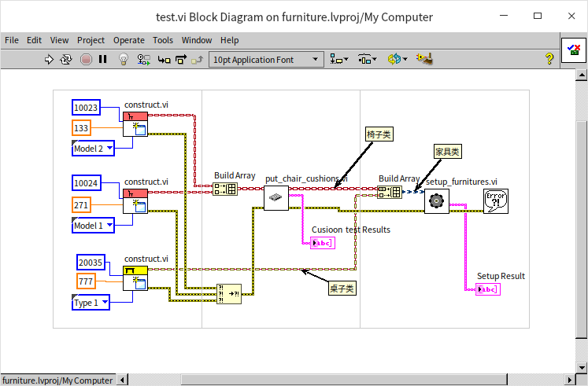Click the Run arrow button

[x=49, y=60]
